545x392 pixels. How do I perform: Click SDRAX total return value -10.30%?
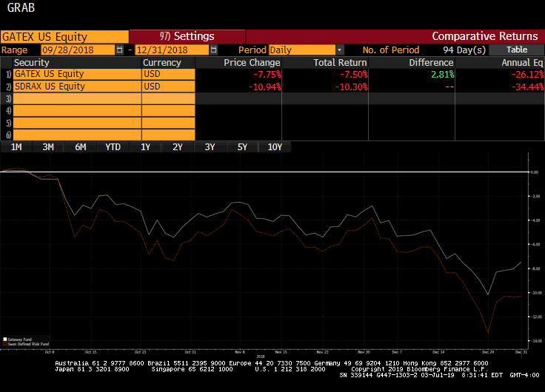[352, 87]
